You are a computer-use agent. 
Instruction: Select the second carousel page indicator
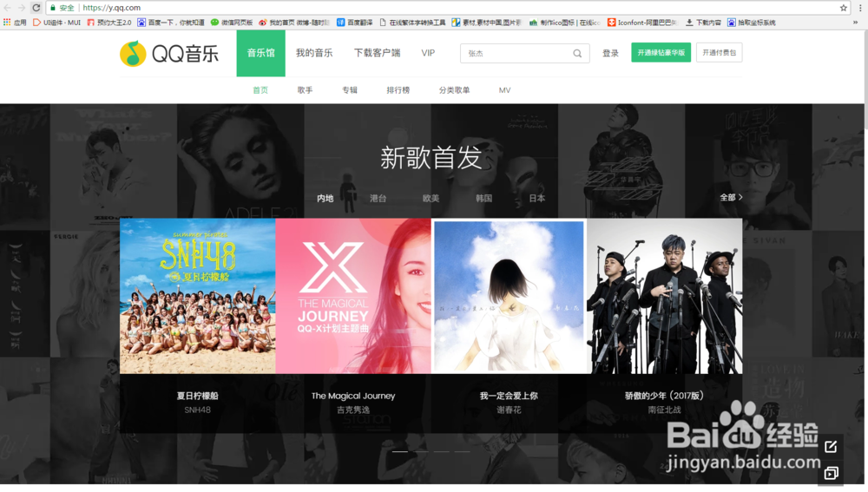421,451
